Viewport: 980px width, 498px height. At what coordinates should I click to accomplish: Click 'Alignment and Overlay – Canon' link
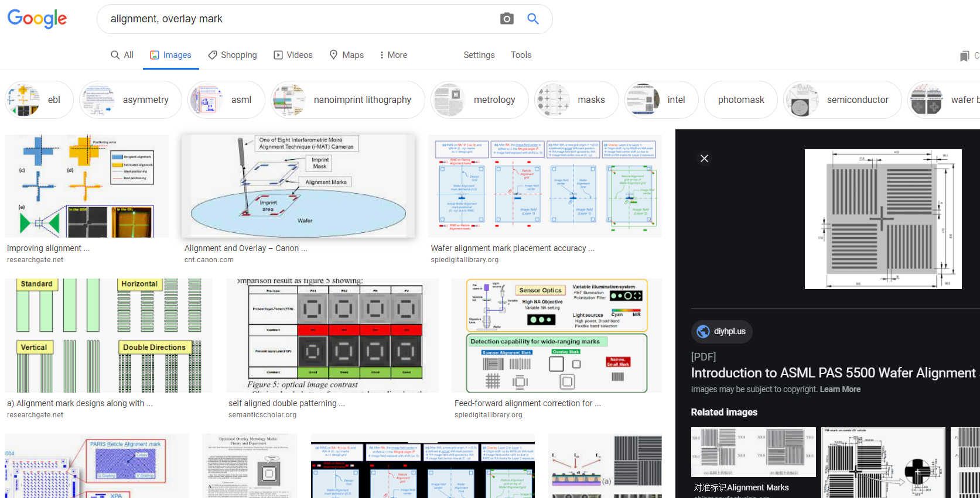coord(246,248)
